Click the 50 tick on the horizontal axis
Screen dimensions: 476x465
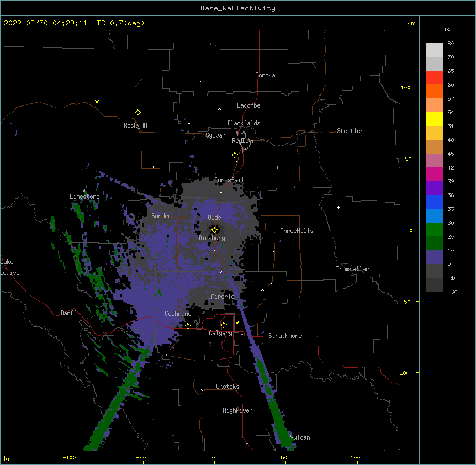284,457
